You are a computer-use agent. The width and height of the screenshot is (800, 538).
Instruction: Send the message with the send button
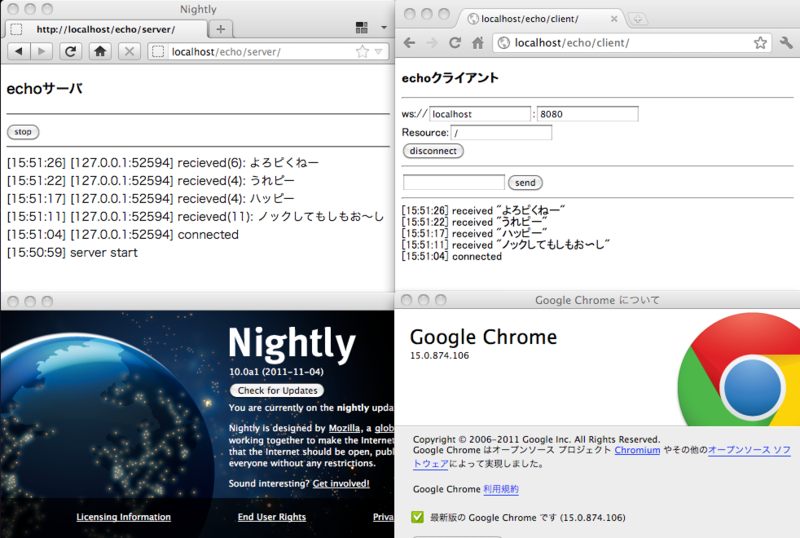[525, 183]
